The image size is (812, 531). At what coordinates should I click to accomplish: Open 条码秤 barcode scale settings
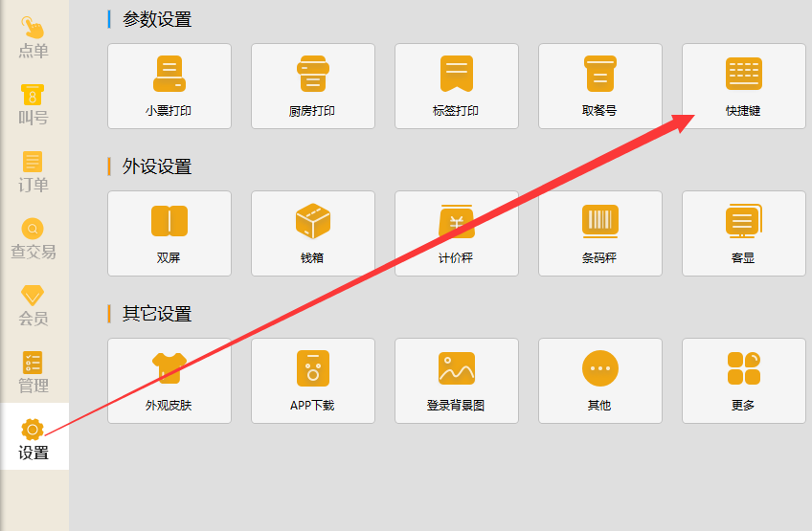(x=599, y=233)
